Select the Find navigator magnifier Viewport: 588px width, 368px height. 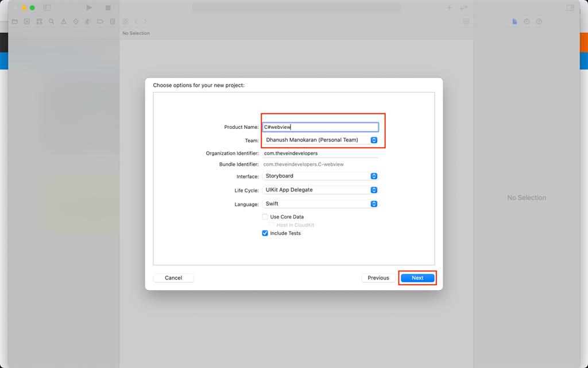pos(51,21)
